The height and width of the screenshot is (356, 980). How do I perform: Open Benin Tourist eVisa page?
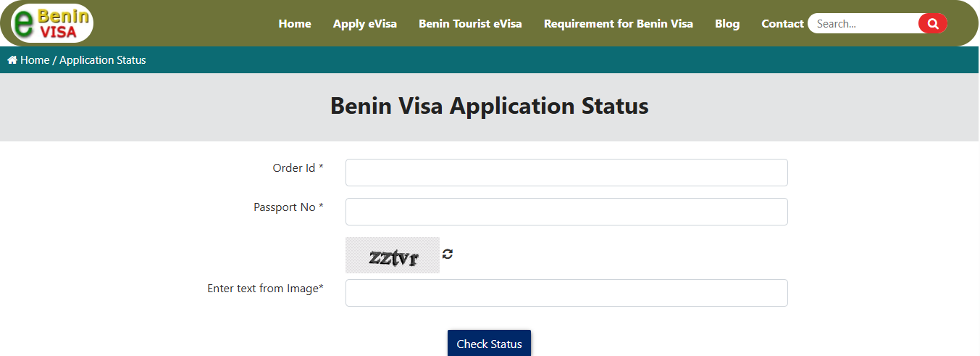(x=470, y=24)
